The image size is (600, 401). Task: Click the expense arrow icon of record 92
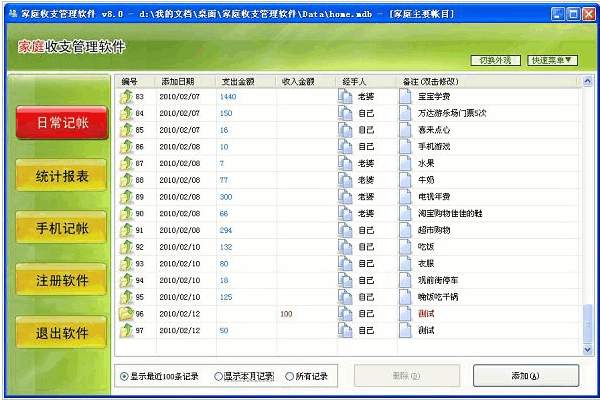126,247
